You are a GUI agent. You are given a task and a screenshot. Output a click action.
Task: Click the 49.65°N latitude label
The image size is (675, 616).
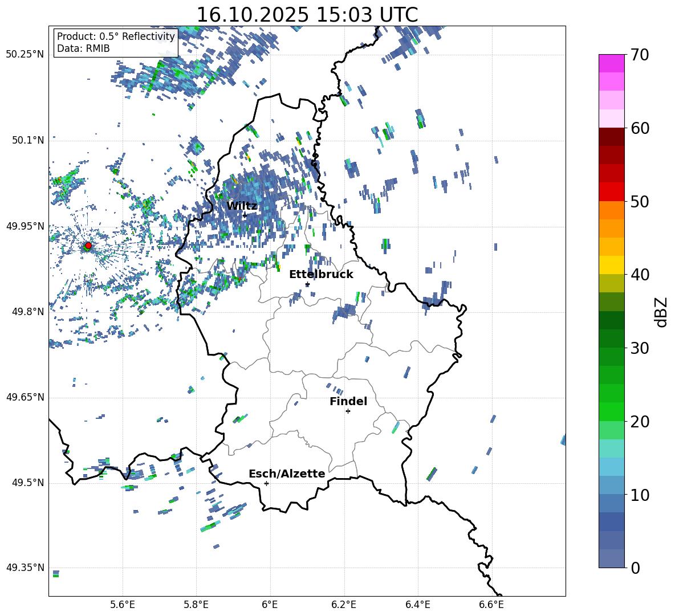click(25, 397)
